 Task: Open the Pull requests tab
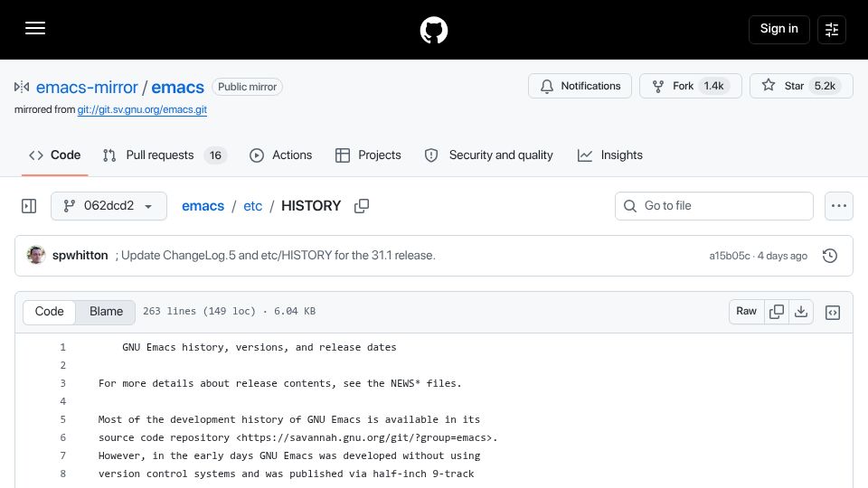pyautogui.click(x=165, y=155)
